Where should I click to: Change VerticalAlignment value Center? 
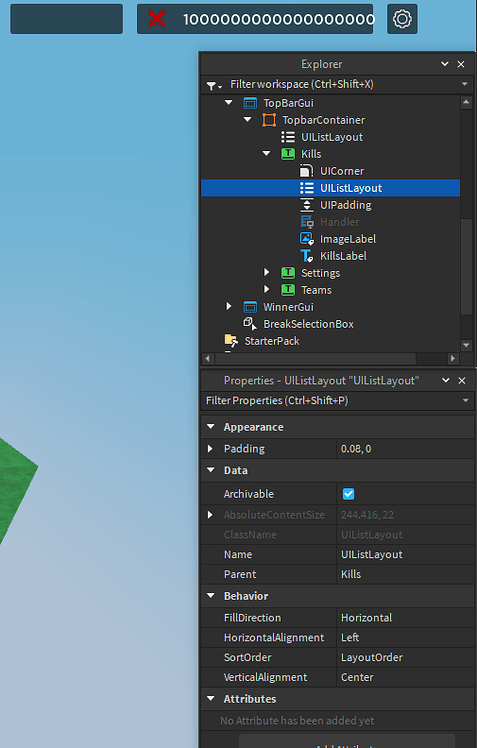405,677
